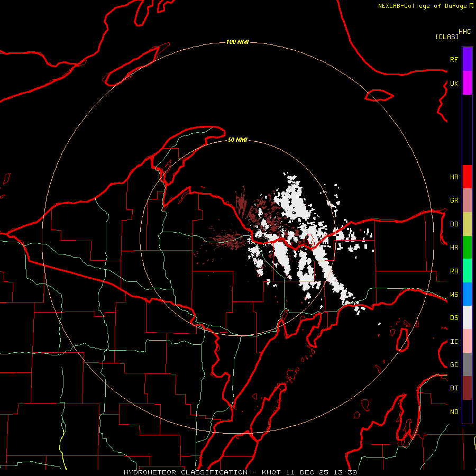Click the BI legend label
476x476 pixels.
pyautogui.click(x=454, y=388)
